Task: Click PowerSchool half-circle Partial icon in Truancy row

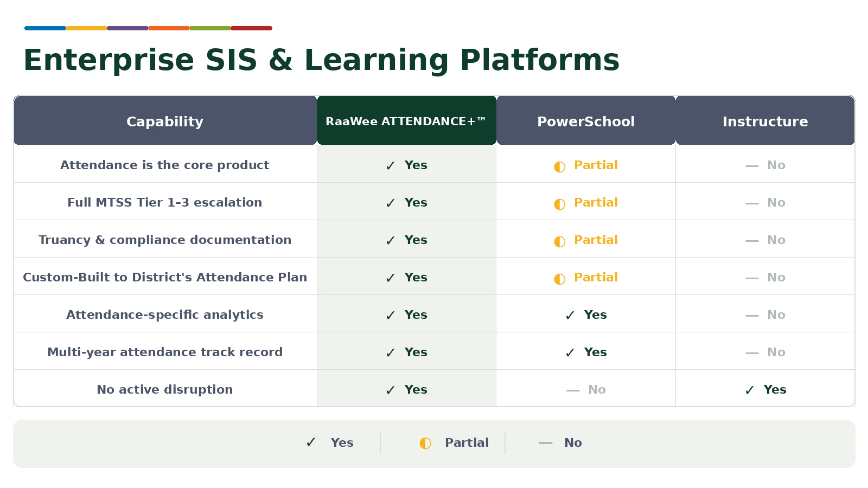Action: (x=559, y=241)
